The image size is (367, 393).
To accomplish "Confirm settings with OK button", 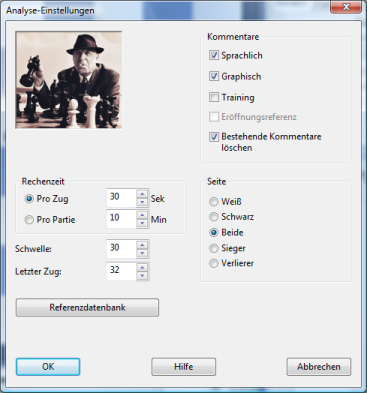I will 48,367.
